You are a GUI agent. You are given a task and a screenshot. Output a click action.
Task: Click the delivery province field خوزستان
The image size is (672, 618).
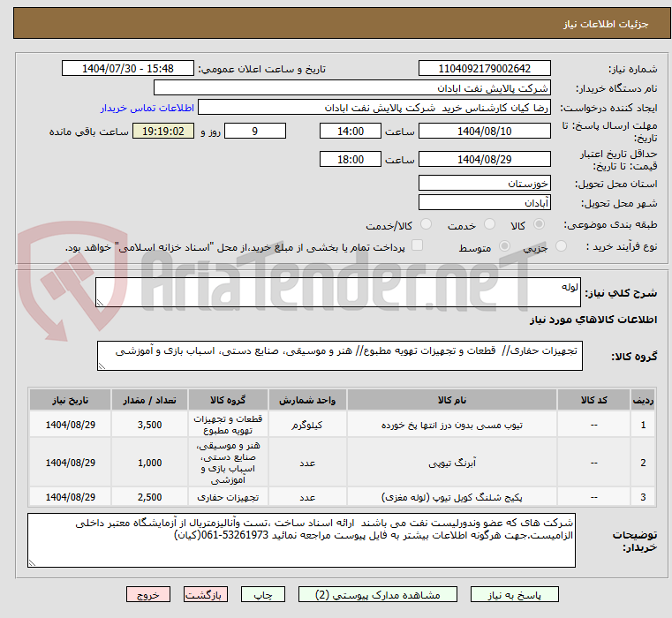point(484,183)
